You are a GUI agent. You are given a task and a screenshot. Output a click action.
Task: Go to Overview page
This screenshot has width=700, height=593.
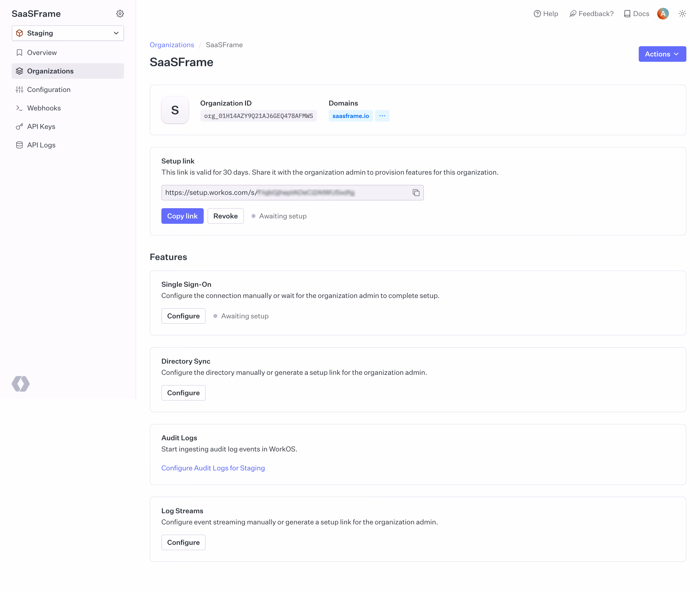68,53
